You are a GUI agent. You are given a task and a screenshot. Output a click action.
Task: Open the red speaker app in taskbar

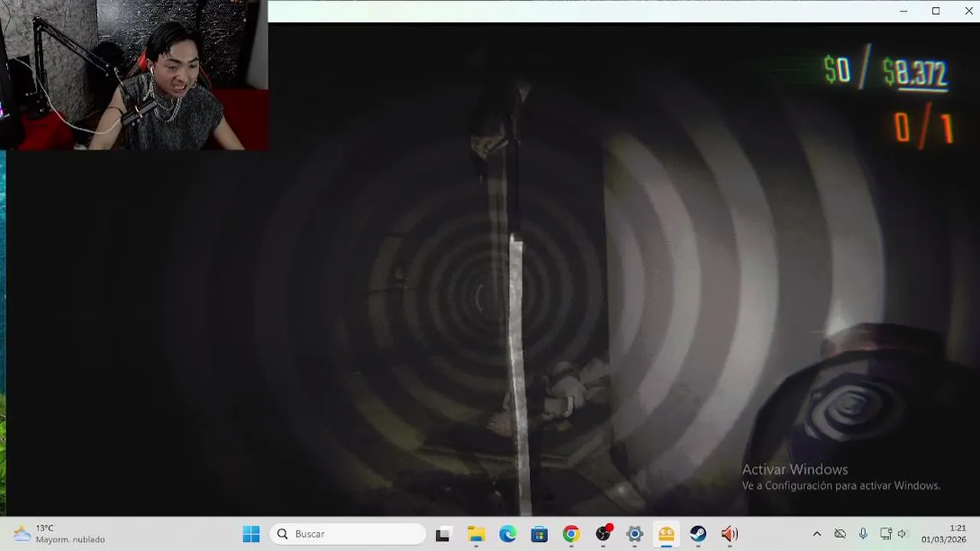pyautogui.click(x=730, y=534)
